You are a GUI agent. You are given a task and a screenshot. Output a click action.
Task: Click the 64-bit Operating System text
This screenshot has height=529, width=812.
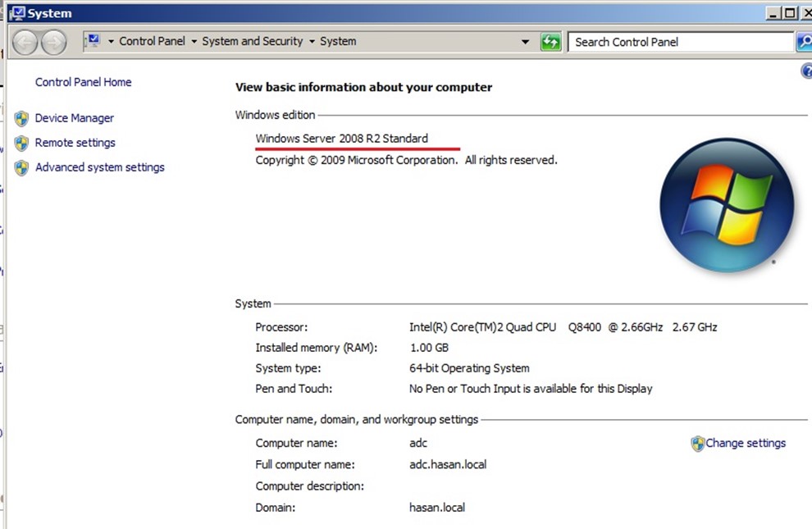click(x=469, y=368)
